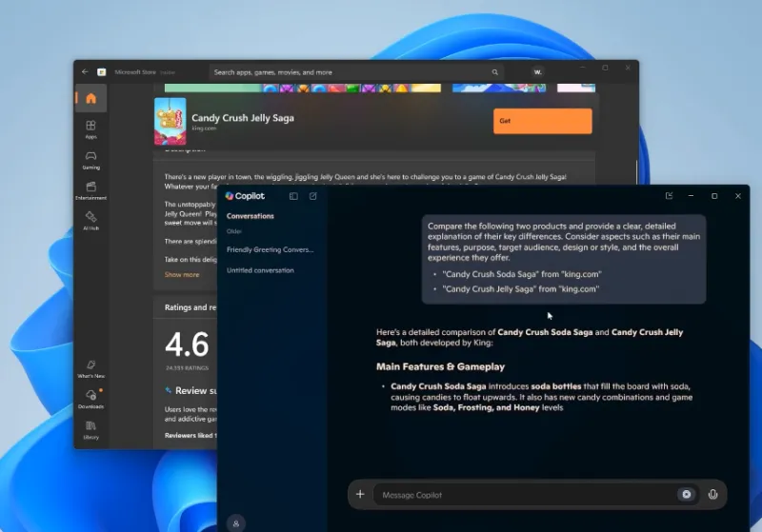The width and height of the screenshot is (762, 532).
Task: Open AI Hub in the Store sidebar
Action: tap(90, 221)
